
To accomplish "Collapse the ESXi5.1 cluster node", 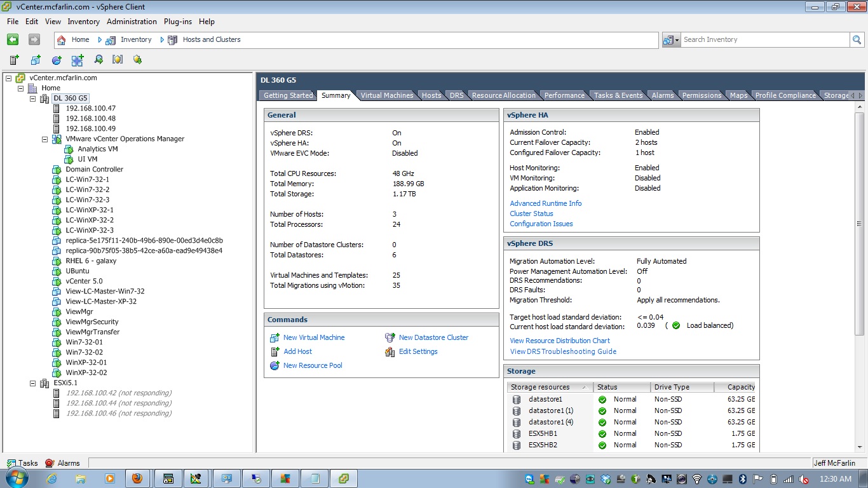I will coord(32,383).
